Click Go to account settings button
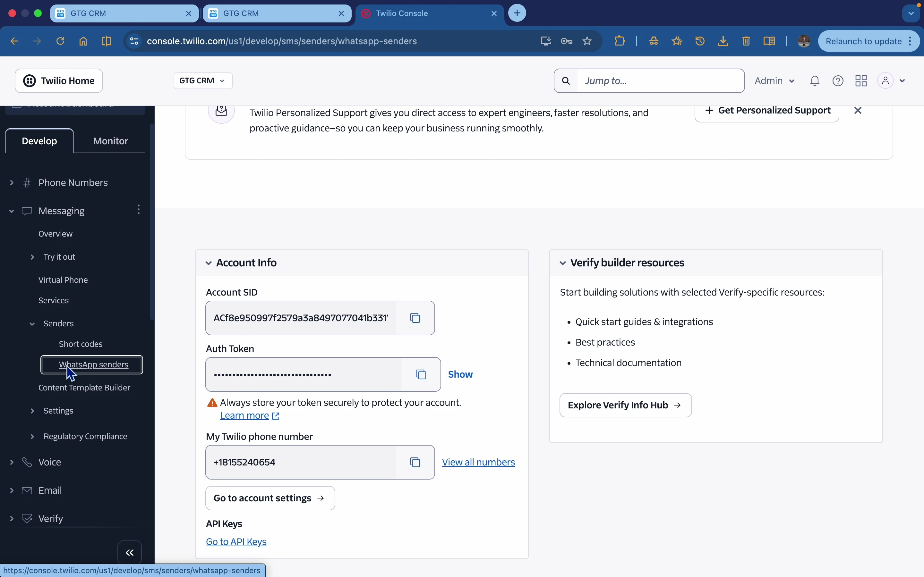Image resolution: width=924 pixels, height=577 pixels. point(270,498)
